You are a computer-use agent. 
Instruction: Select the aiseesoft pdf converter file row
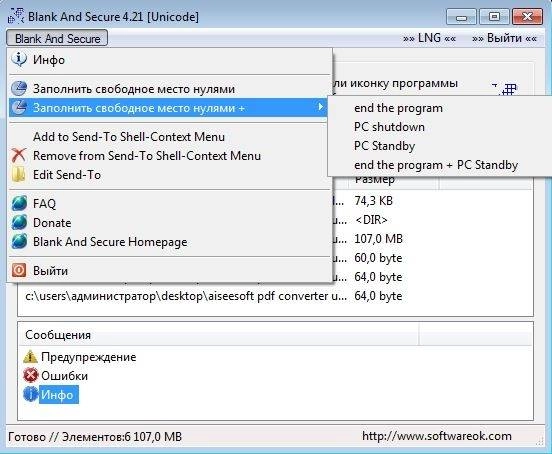[275, 296]
